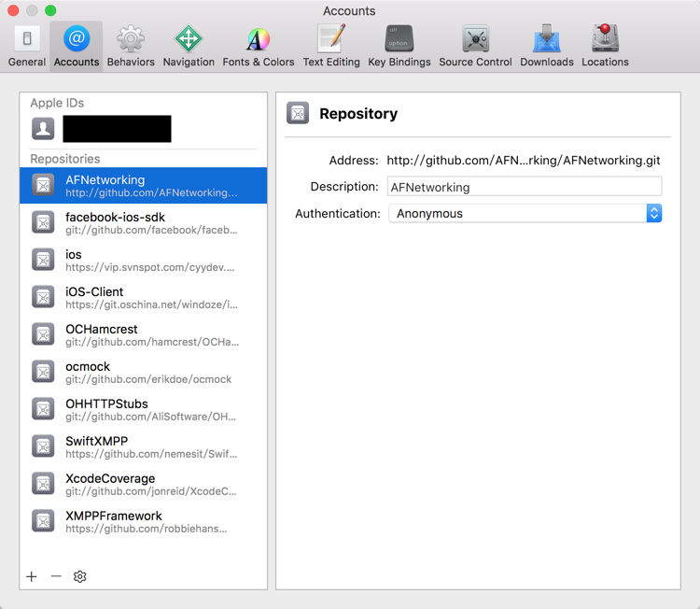Image resolution: width=700 pixels, height=609 pixels.
Task: Click the Behaviors tab label
Action: pos(131,62)
